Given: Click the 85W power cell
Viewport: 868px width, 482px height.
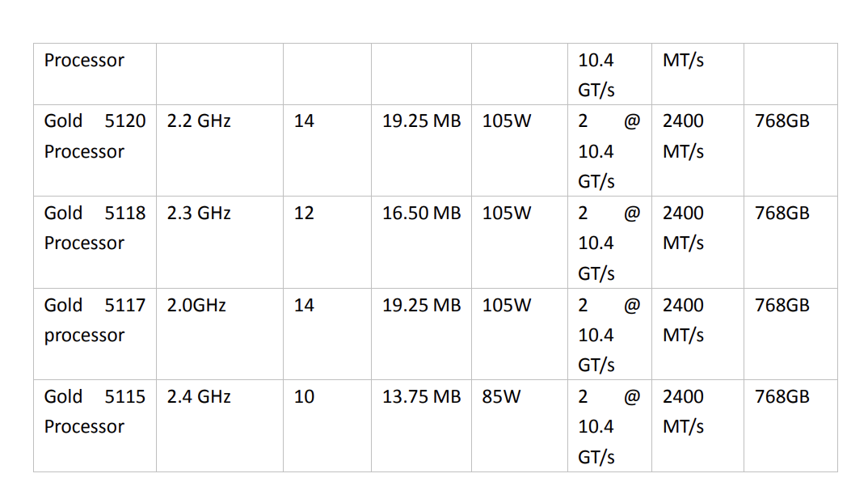Looking at the screenshot, I should [501, 397].
